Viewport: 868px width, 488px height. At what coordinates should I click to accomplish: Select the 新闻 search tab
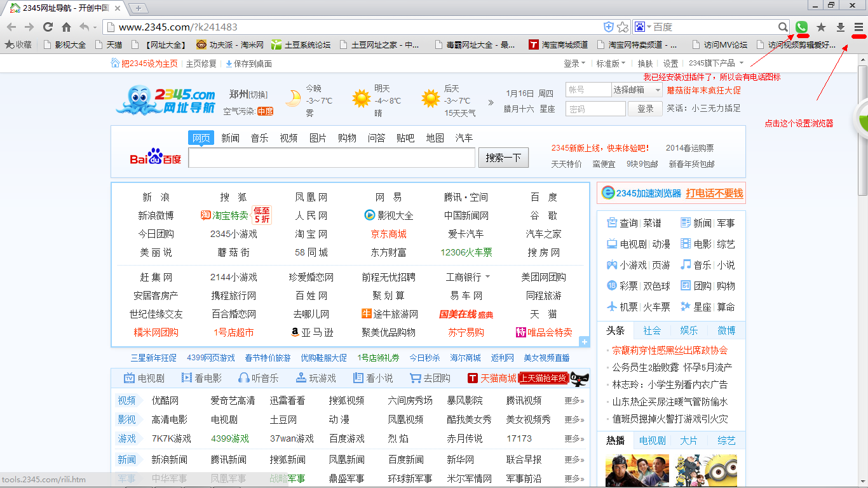coord(230,138)
